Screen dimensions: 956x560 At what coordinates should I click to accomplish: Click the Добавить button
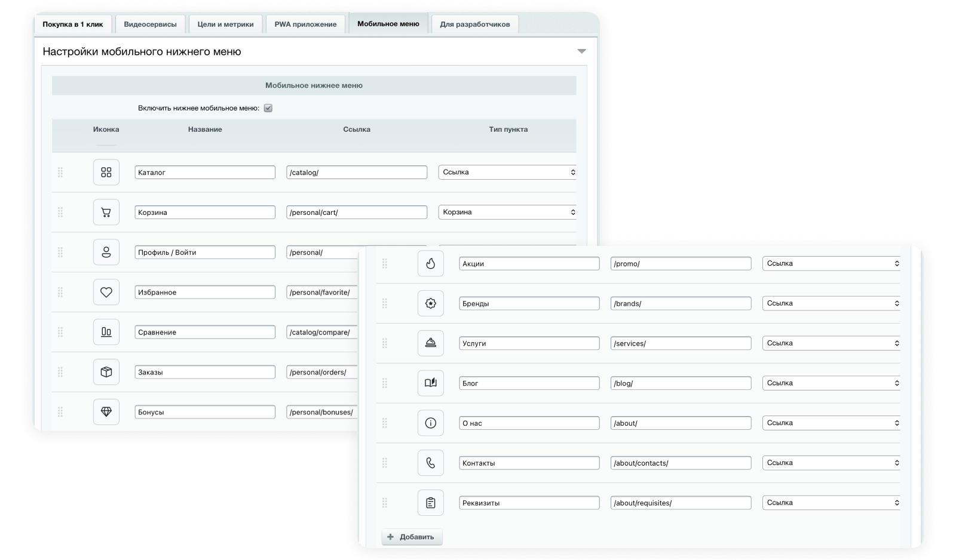pos(412,537)
